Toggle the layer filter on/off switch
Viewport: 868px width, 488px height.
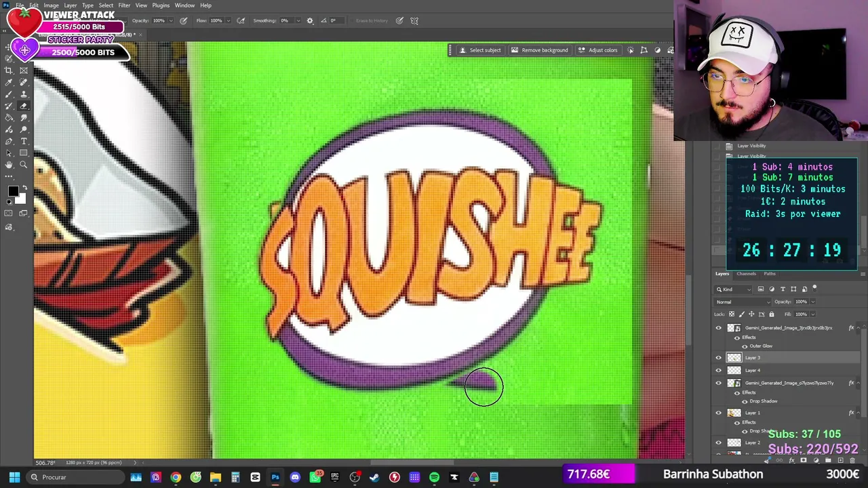coord(814,289)
